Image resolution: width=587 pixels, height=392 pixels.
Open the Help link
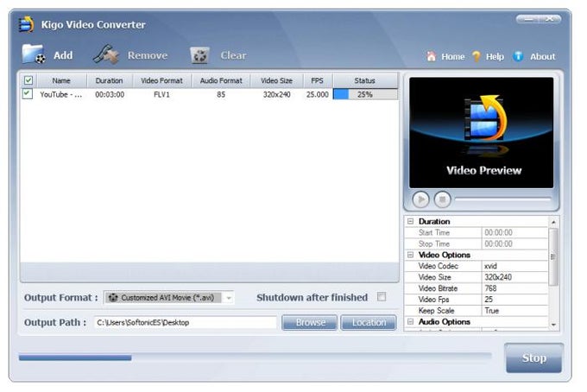pyautogui.click(x=495, y=56)
